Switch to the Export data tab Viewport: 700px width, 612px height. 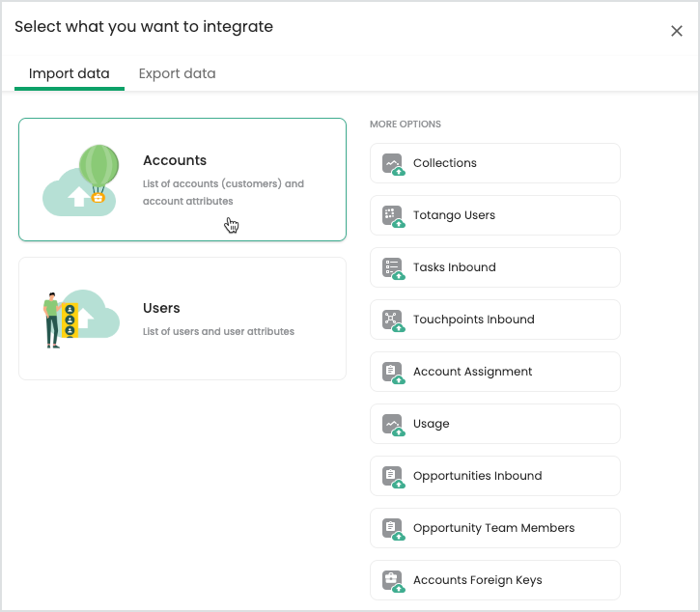pyautogui.click(x=178, y=73)
